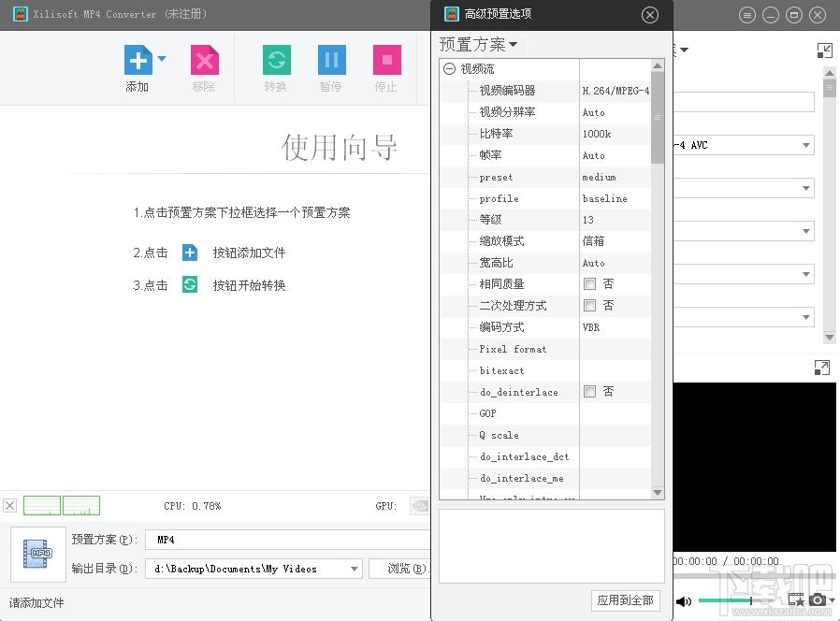
Task: Select the 缩放模式 信箱 value
Action: coord(616,241)
